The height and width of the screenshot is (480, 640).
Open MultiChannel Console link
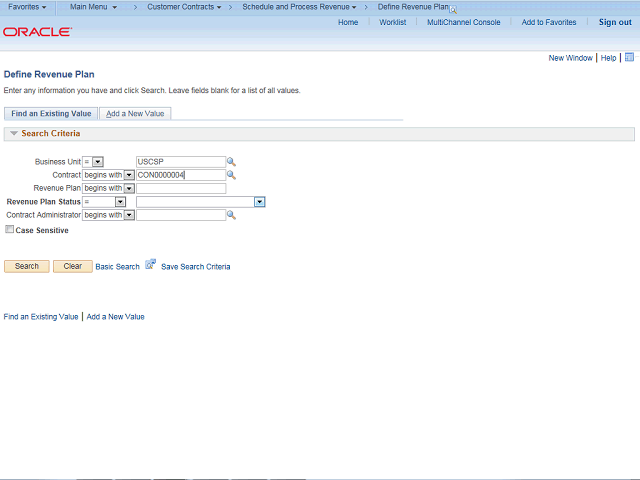point(464,22)
